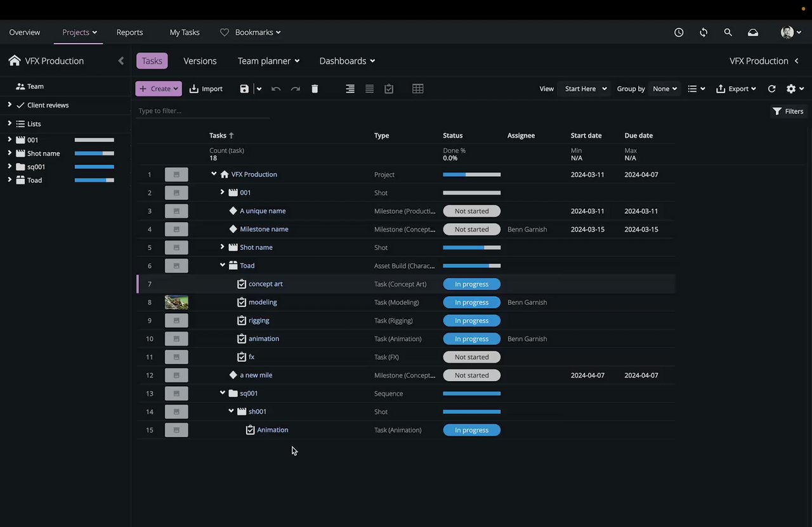Open the user avatar menu
The height and width of the screenshot is (527, 812).
tap(791, 32)
